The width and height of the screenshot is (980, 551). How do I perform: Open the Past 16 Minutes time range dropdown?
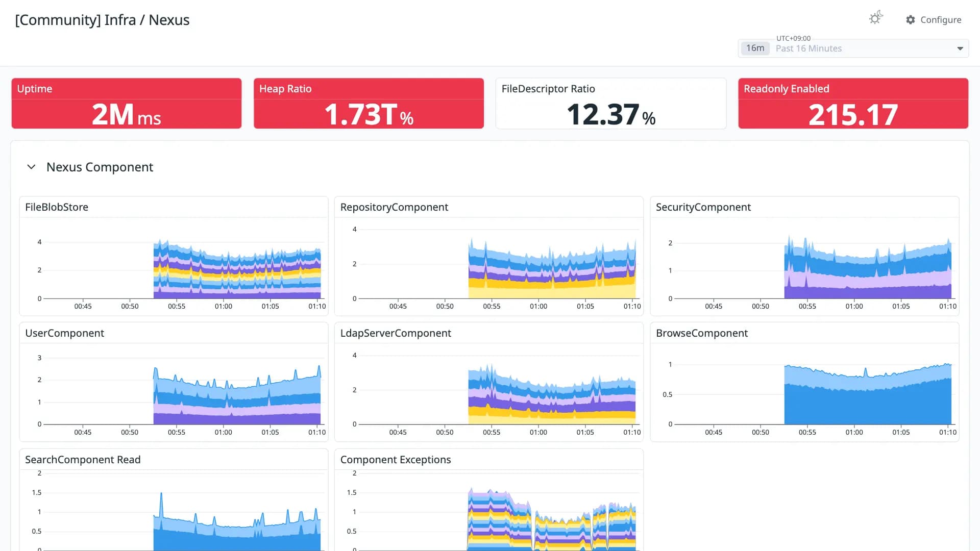click(853, 48)
